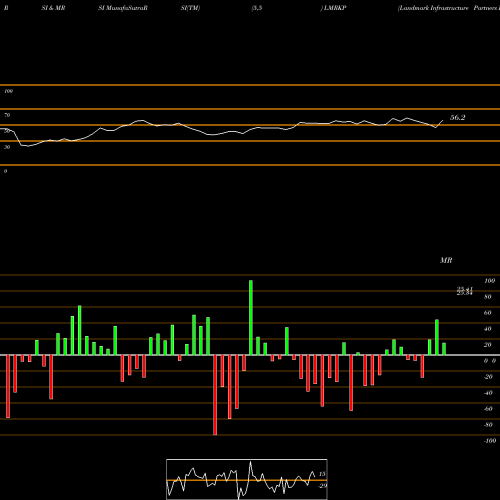Click the MR axis label 20
Screen dimensions: 500x500
pyautogui.click(x=488, y=345)
